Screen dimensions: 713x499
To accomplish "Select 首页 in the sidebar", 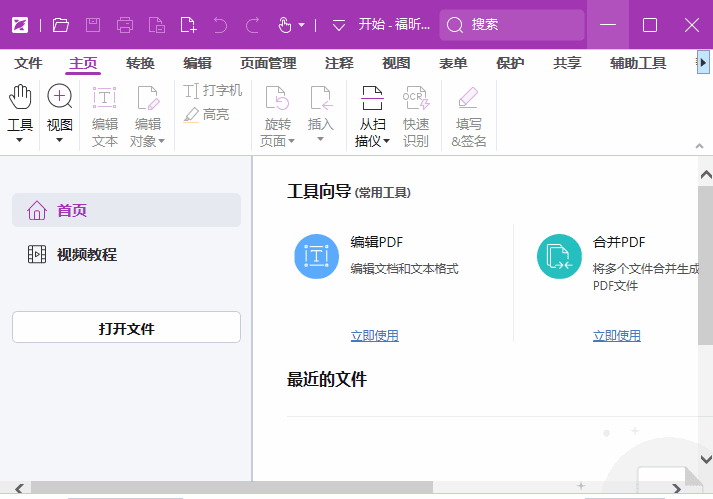I will pyautogui.click(x=126, y=210).
